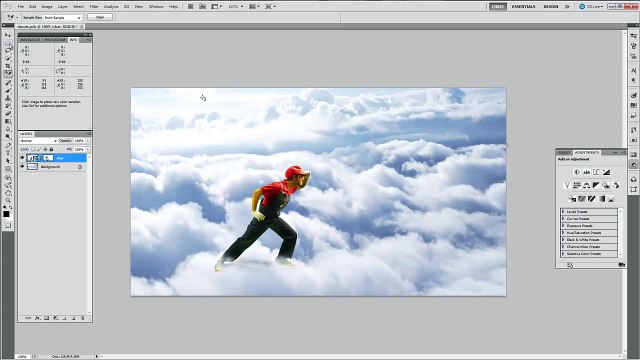This screenshot has width=640, height=360.
Task: Expand Curves Presets
Action: click(x=563, y=219)
